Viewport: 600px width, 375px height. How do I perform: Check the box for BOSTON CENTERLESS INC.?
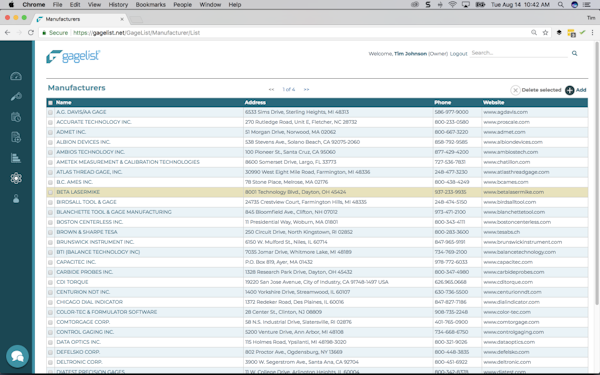(x=51, y=222)
